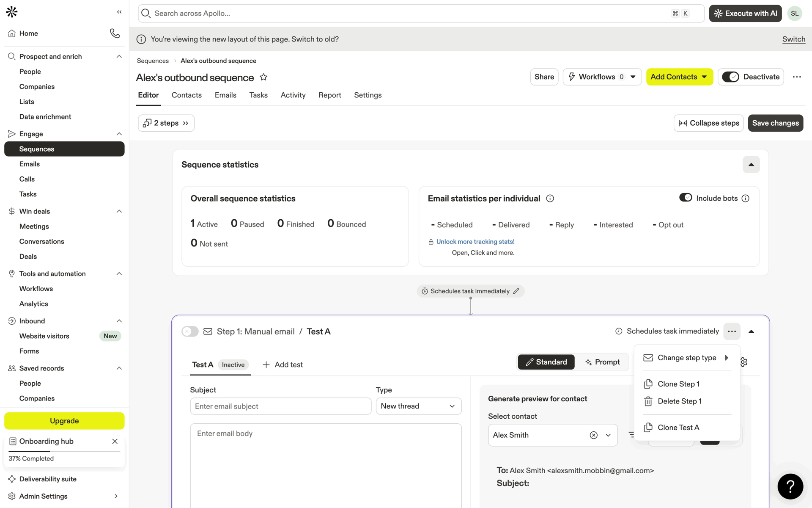Click search magnifier icon in search bar
This screenshot has height=508, width=812.
(146, 14)
